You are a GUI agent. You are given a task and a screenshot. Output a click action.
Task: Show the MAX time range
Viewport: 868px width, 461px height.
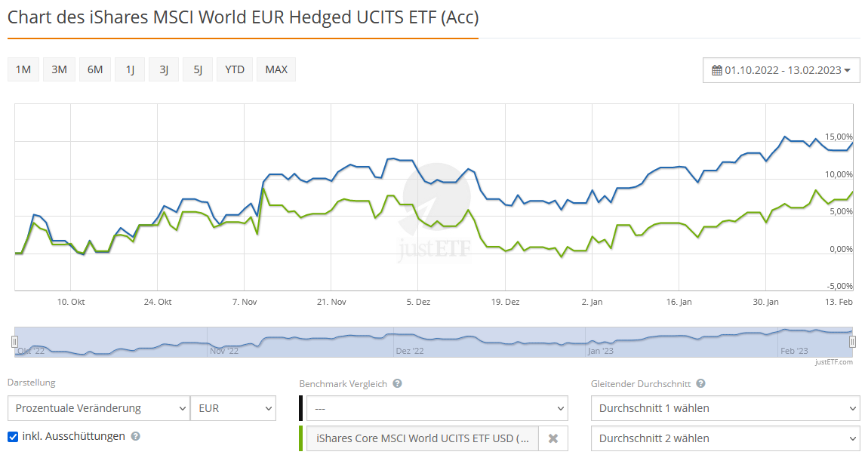click(x=276, y=69)
